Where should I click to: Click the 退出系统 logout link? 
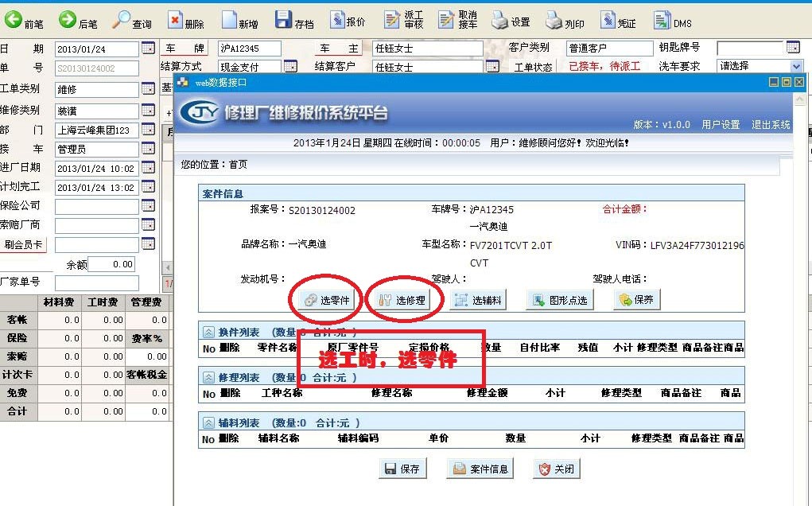point(771,125)
